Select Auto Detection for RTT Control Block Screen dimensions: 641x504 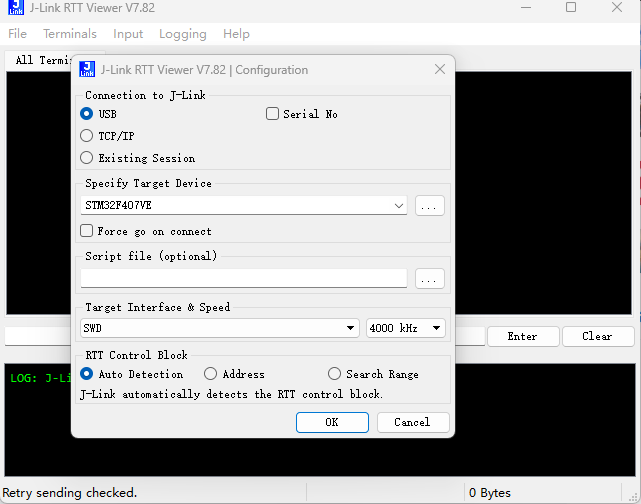(x=86, y=374)
